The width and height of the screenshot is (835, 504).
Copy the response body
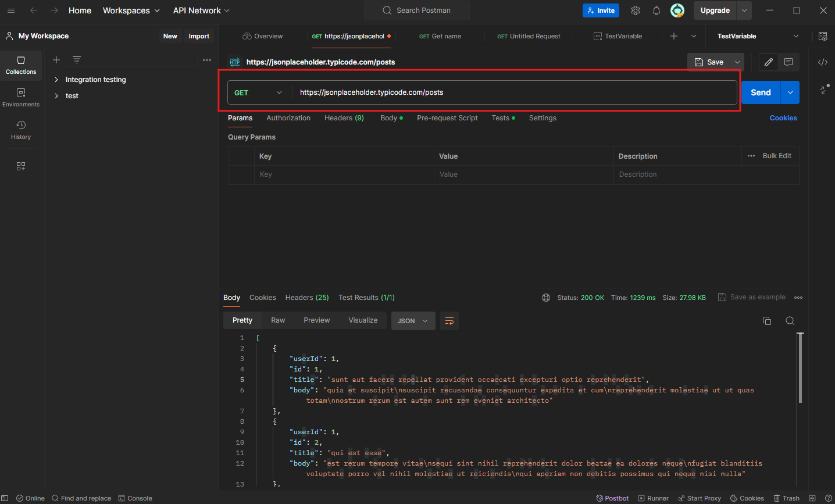coord(767,321)
